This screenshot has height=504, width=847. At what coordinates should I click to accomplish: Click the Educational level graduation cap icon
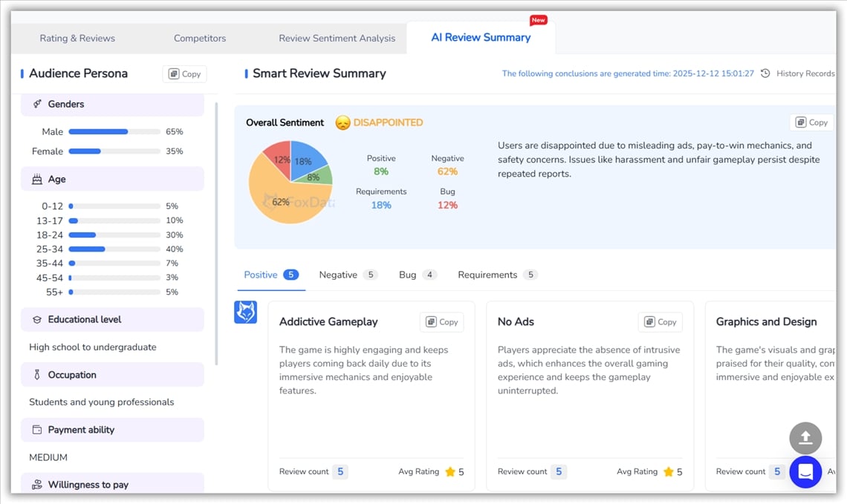[37, 320]
